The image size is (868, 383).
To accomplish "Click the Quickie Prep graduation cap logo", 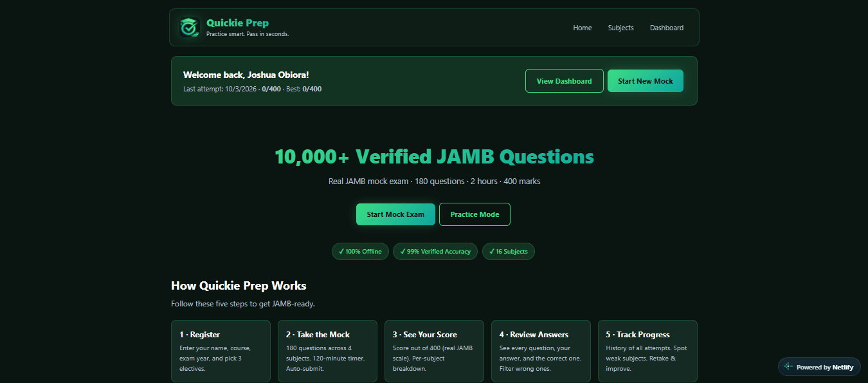I will click(x=189, y=27).
